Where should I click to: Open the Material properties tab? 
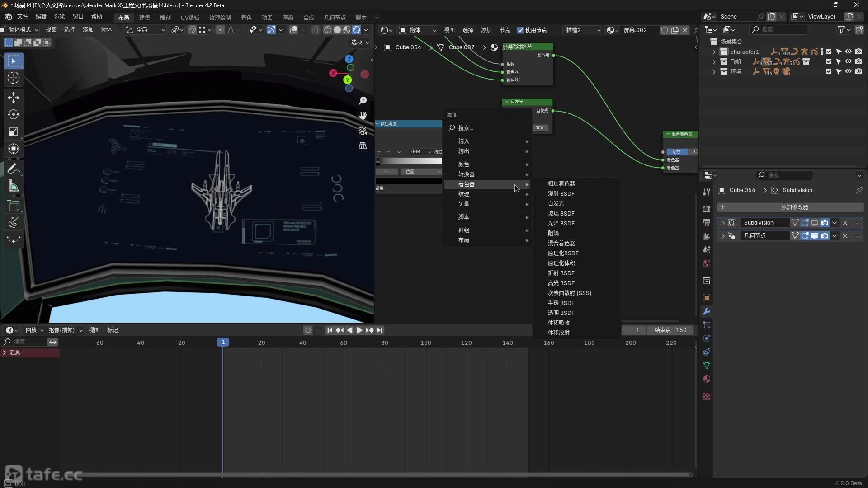click(x=707, y=379)
